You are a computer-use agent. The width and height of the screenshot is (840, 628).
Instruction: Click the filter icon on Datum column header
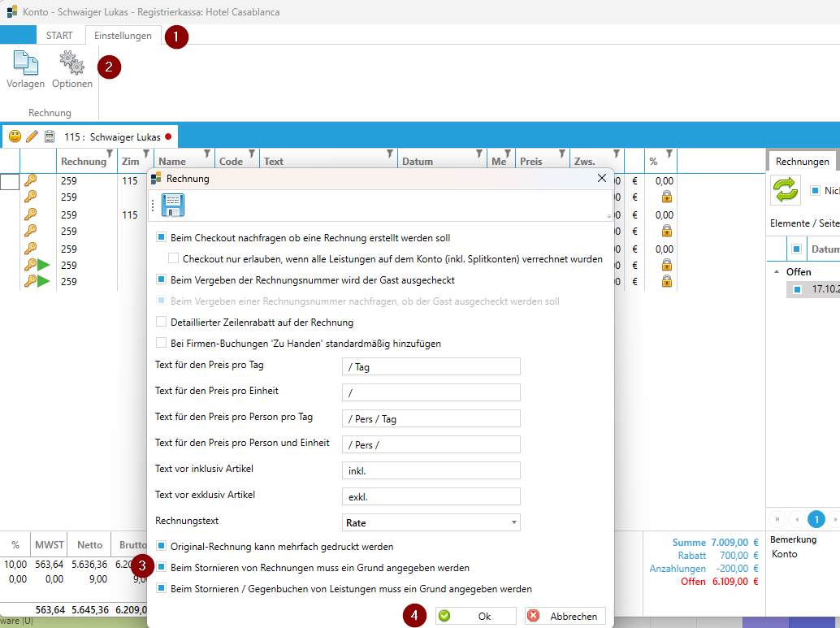[479, 154]
